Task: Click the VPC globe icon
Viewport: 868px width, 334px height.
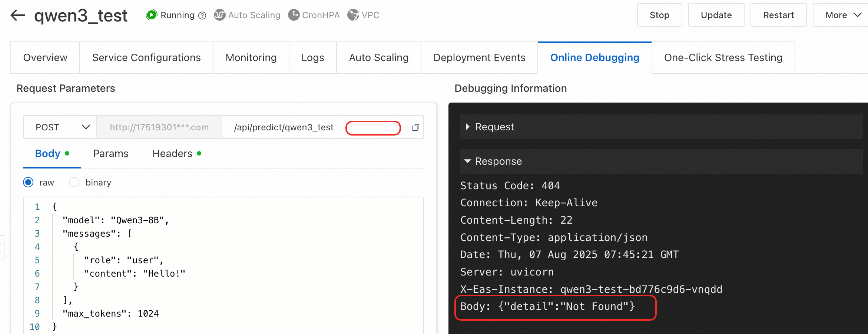Action: click(353, 15)
